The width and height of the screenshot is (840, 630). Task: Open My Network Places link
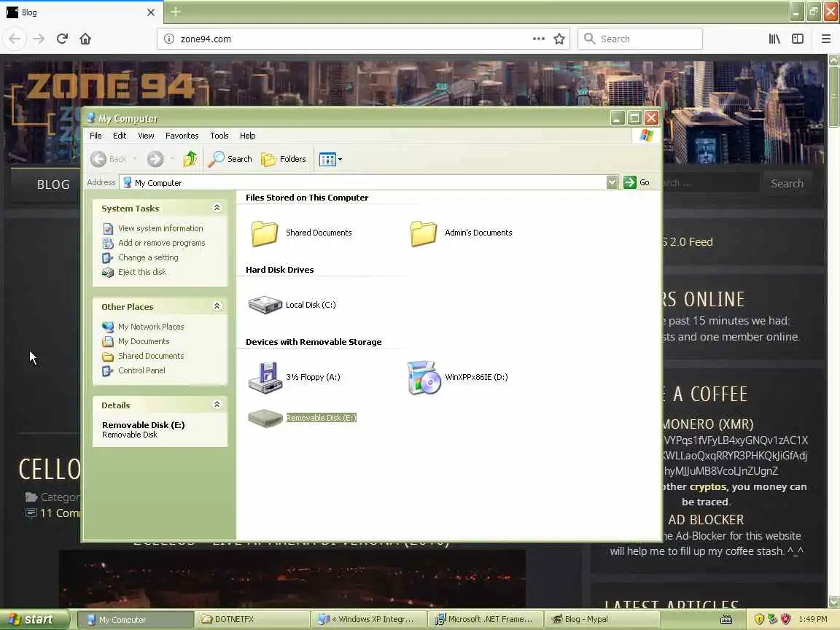point(150,327)
